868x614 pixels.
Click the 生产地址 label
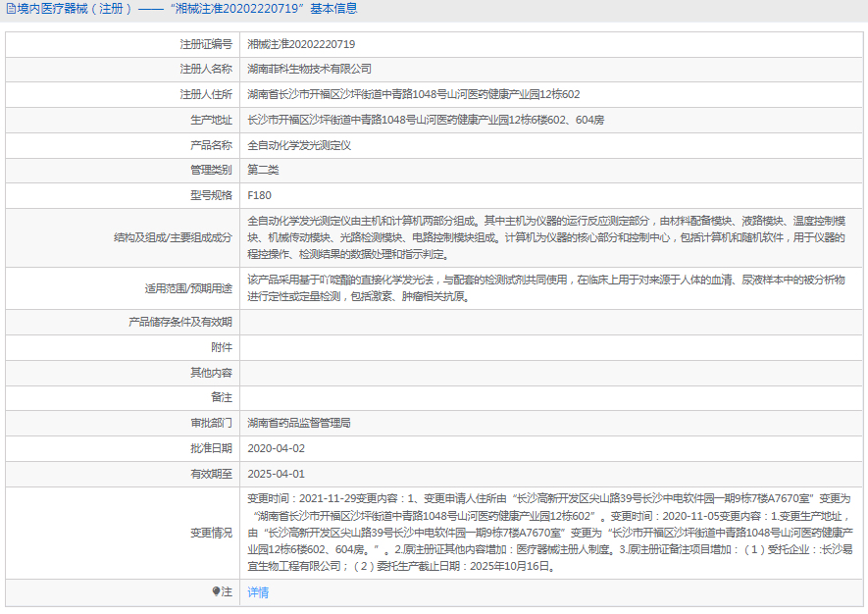(211, 120)
